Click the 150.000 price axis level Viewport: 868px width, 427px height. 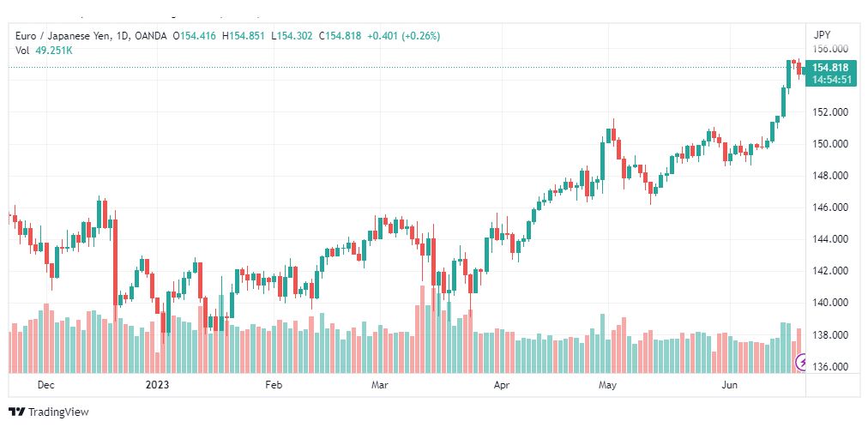tap(830, 144)
